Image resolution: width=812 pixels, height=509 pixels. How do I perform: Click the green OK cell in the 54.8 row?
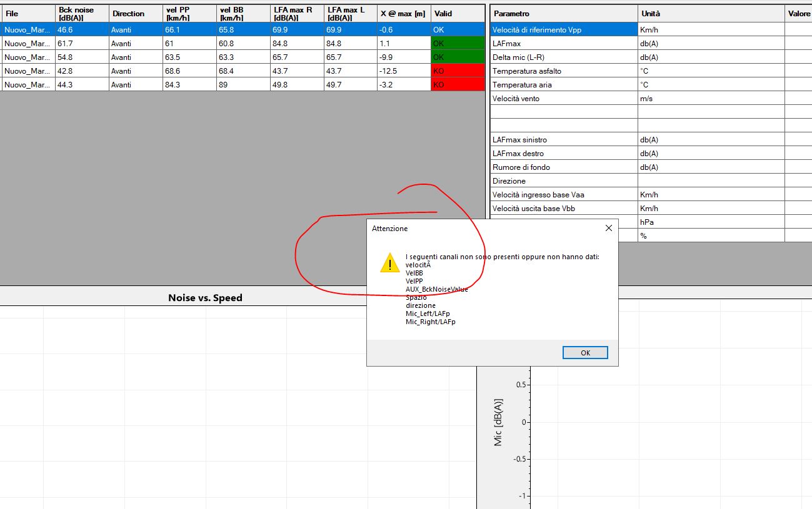[457, 57]
